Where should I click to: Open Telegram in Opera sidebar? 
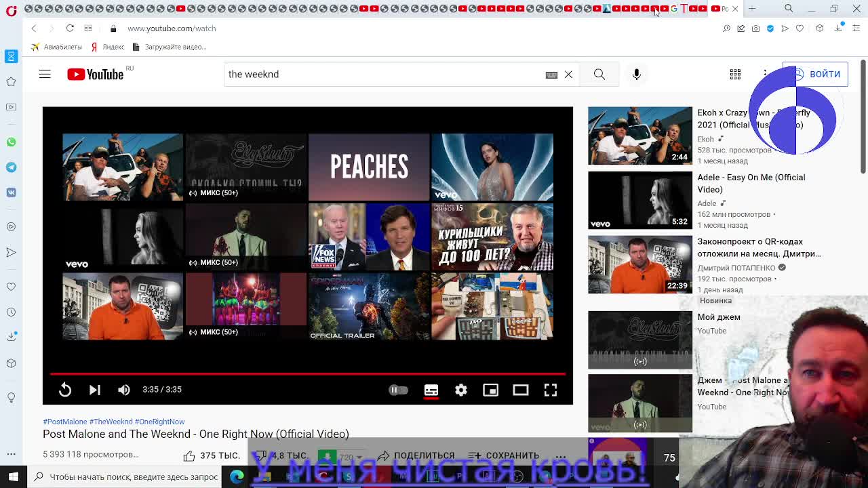tap(11, 167)
